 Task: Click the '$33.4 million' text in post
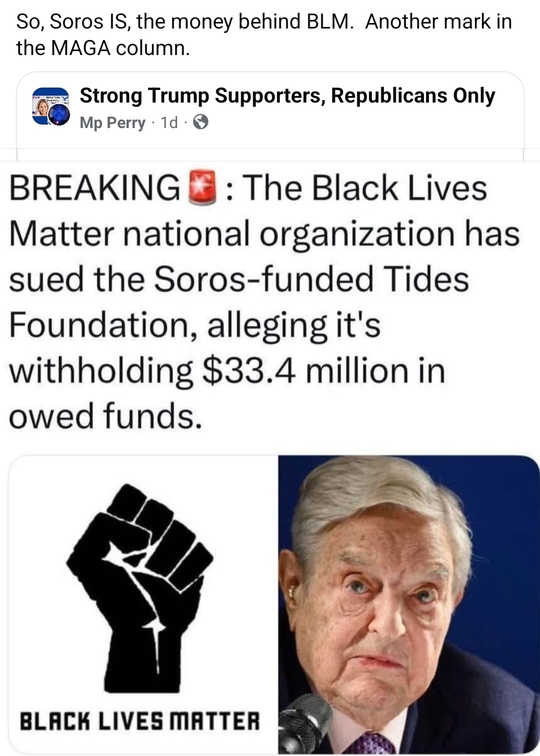point(250,371)
